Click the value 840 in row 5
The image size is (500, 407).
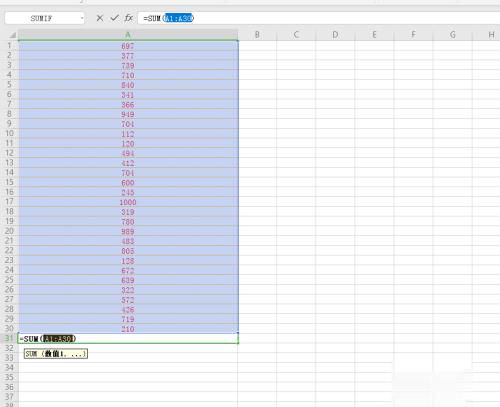point(128,85)
